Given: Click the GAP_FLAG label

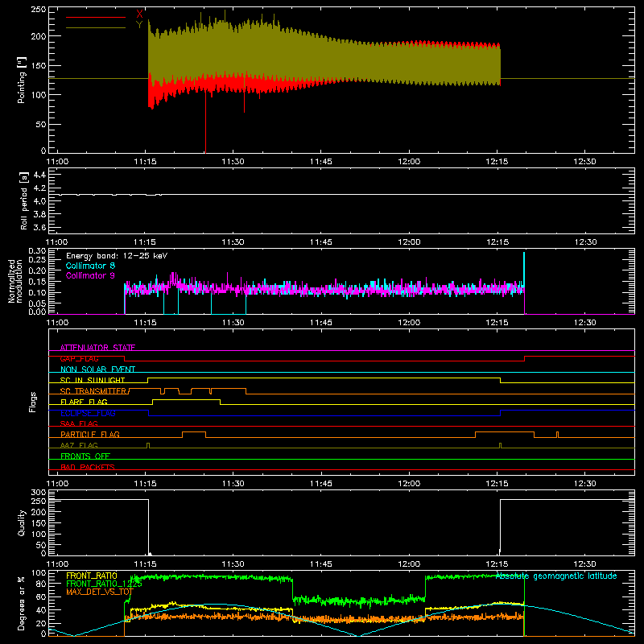Looking at the screenshot, I should pyautogui.click(x=79, y=358).
